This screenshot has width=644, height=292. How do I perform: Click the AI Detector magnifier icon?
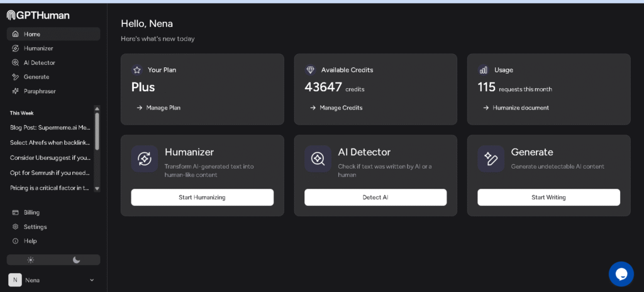[x=318, y=159]
